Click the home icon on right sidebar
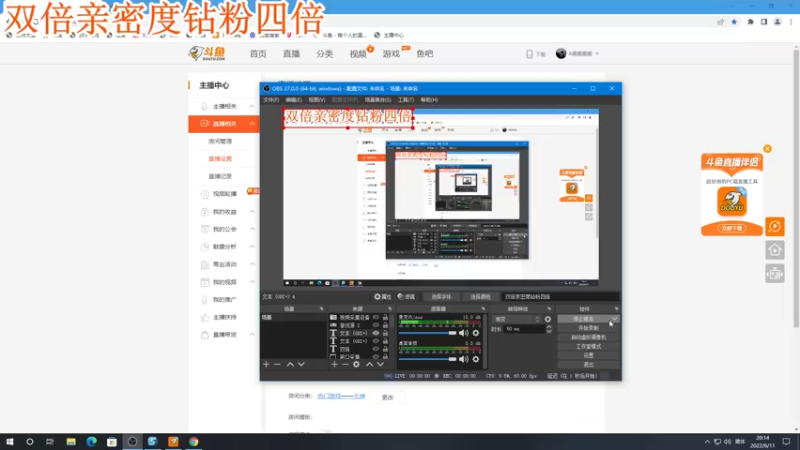 pyautogui.click(x=774, y=250)
